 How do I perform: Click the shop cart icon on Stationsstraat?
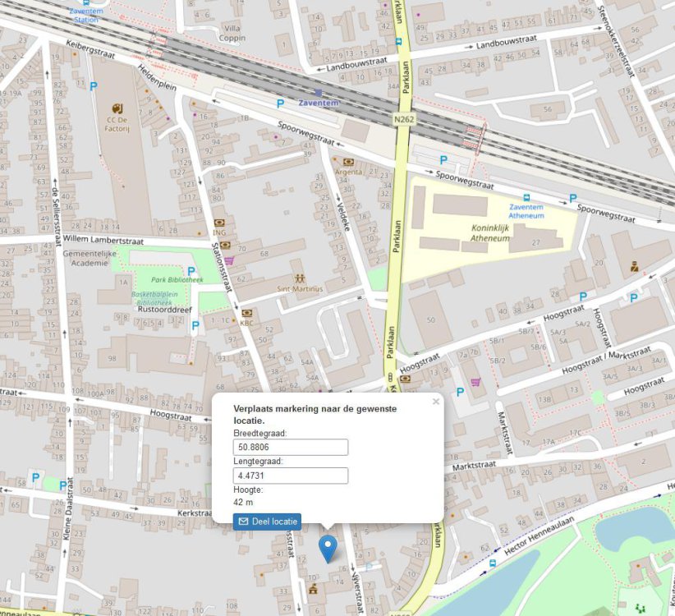tap(229, 260)
